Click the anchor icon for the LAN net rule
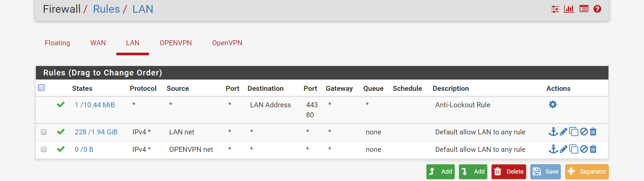The image size is (644, 181). point(553,132)
